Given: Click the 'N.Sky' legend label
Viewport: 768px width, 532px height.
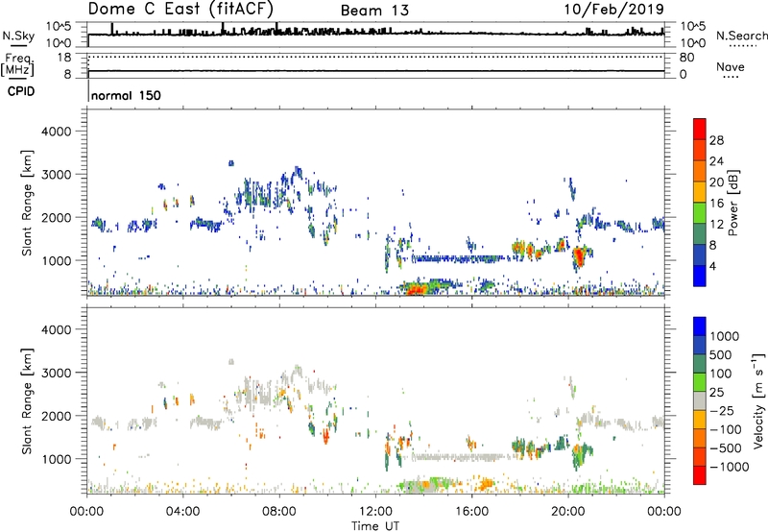Looking at the screenshot, I should pyautogui.click(x=18, y=36).
